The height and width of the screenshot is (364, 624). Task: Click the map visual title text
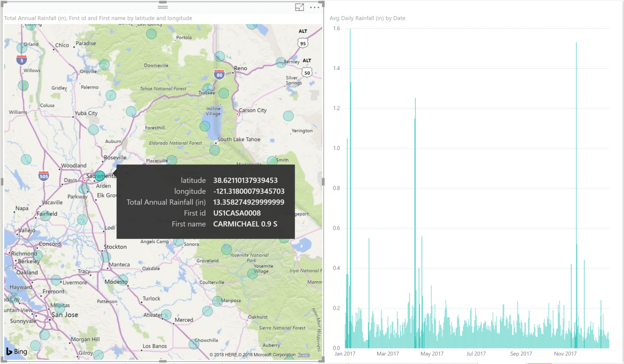coord(98,18)
